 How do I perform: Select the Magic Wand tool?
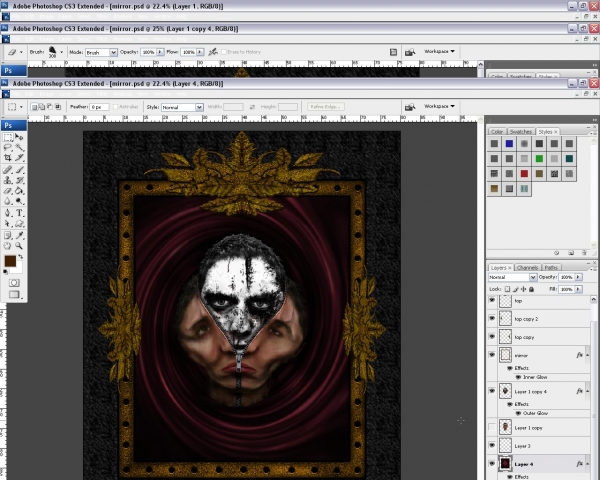19,147
